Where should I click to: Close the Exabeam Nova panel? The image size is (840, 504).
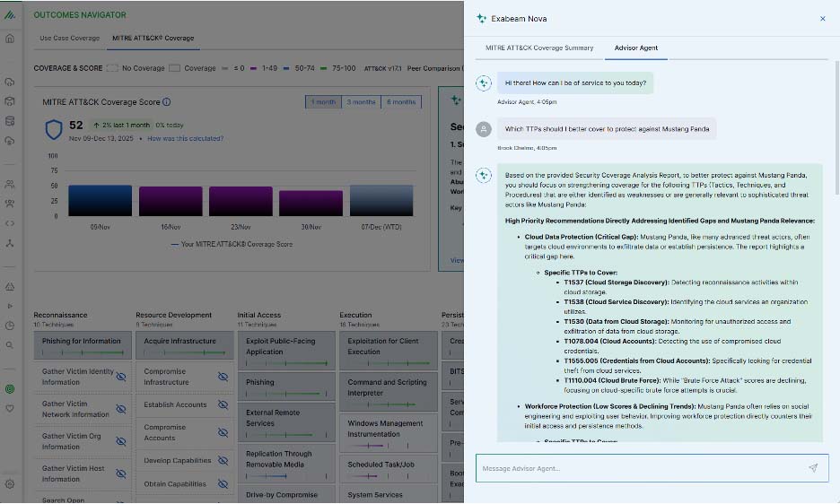(x=823, y=19)
